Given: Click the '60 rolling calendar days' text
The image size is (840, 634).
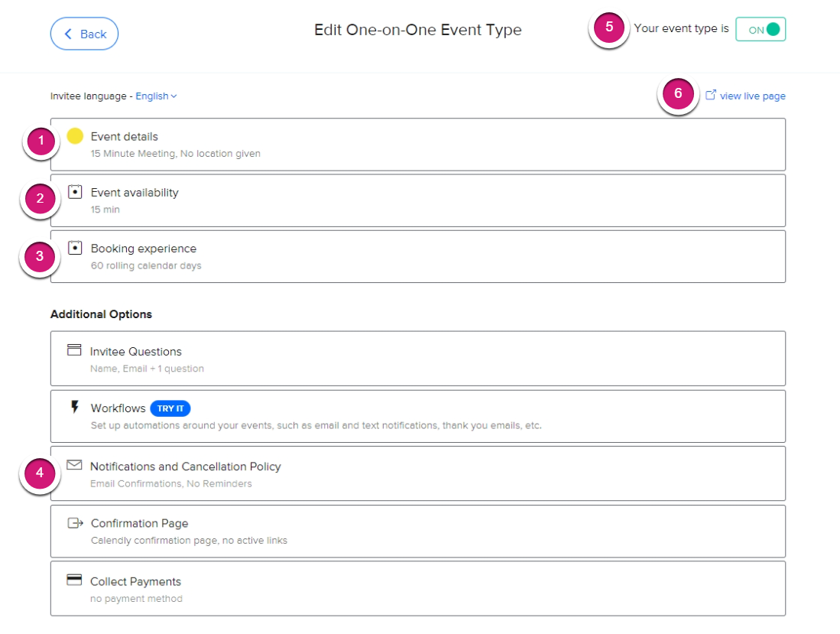Looking at the screenshot, I should tap(146, 266).
